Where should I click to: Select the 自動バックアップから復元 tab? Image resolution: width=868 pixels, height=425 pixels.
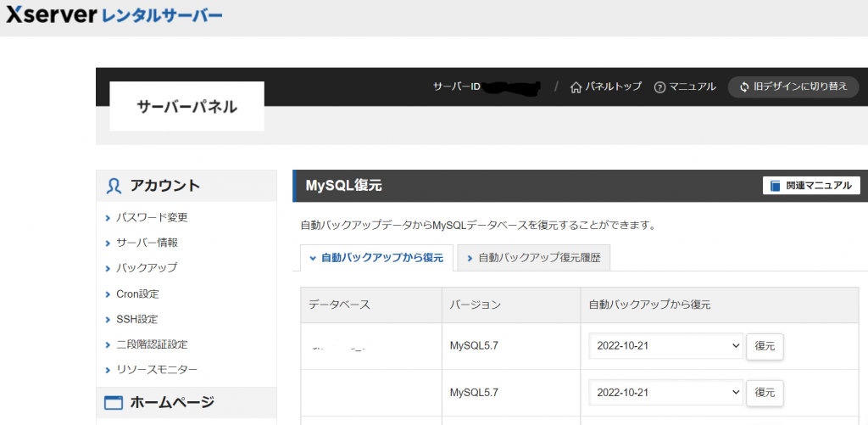pos(376,258)
